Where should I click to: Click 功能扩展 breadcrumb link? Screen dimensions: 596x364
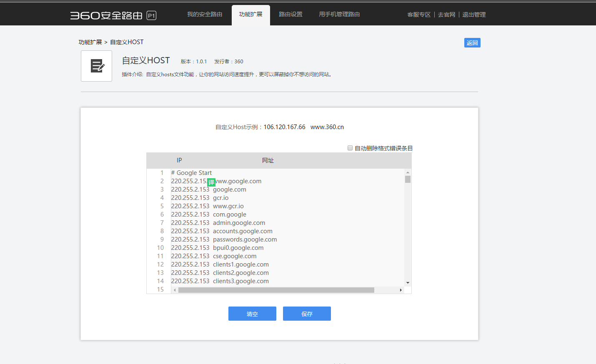[90, 42]
